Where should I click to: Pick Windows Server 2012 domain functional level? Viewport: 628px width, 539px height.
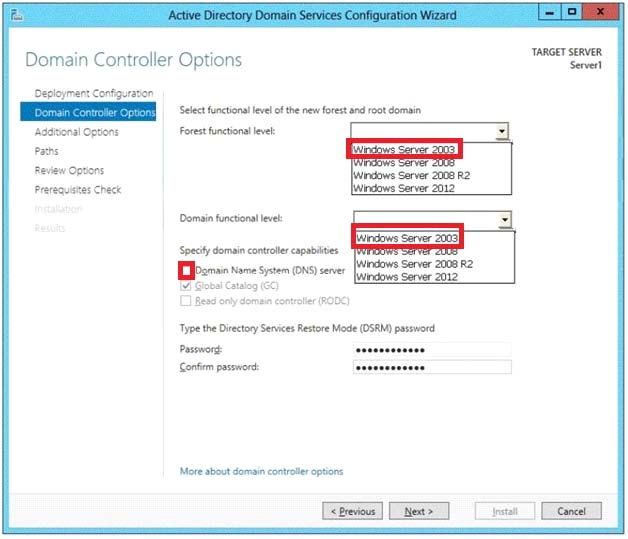point(407,277)
